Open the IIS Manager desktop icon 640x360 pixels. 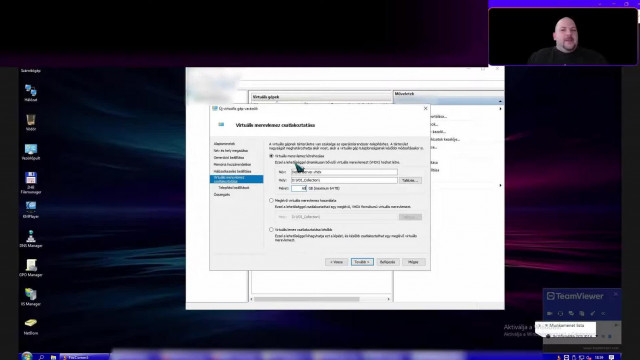click(31, 297)
